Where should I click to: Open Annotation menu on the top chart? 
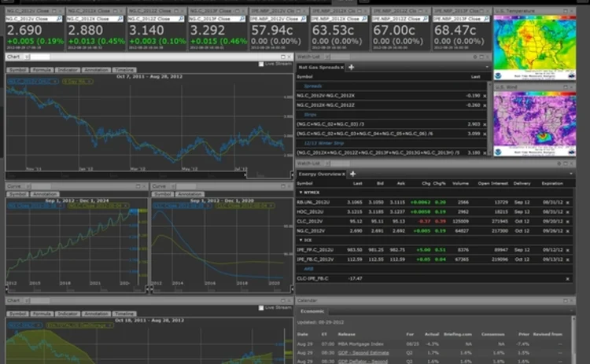point(96,70)
